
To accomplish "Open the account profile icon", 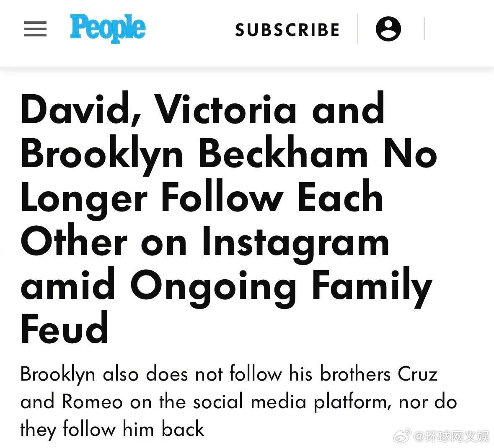I will pyautogui.click(x=388, y=29).
